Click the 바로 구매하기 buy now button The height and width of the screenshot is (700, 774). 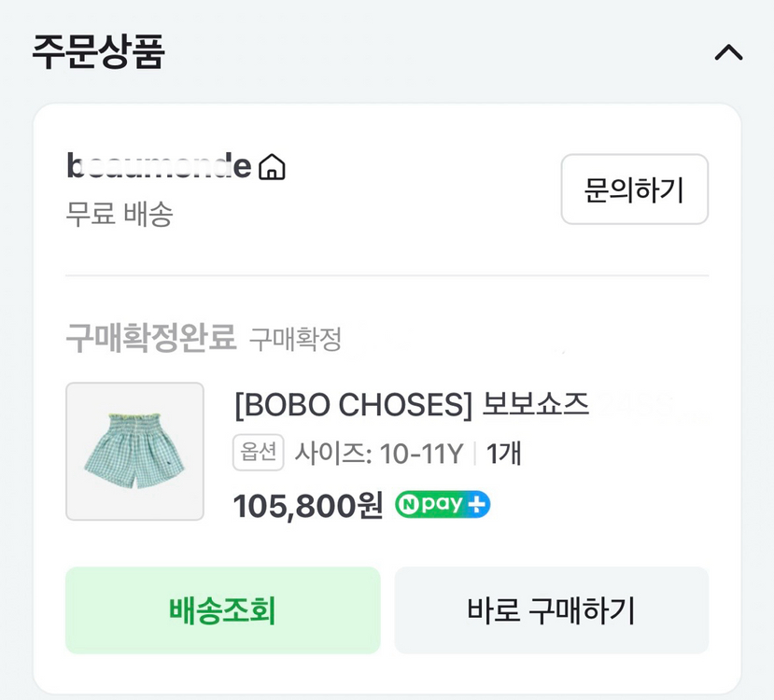coord(551,609)
